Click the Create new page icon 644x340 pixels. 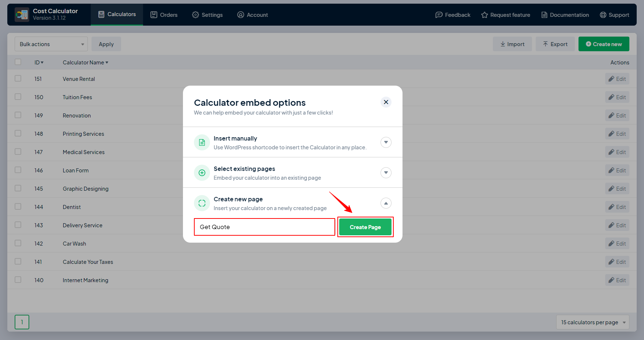point(202,203)
